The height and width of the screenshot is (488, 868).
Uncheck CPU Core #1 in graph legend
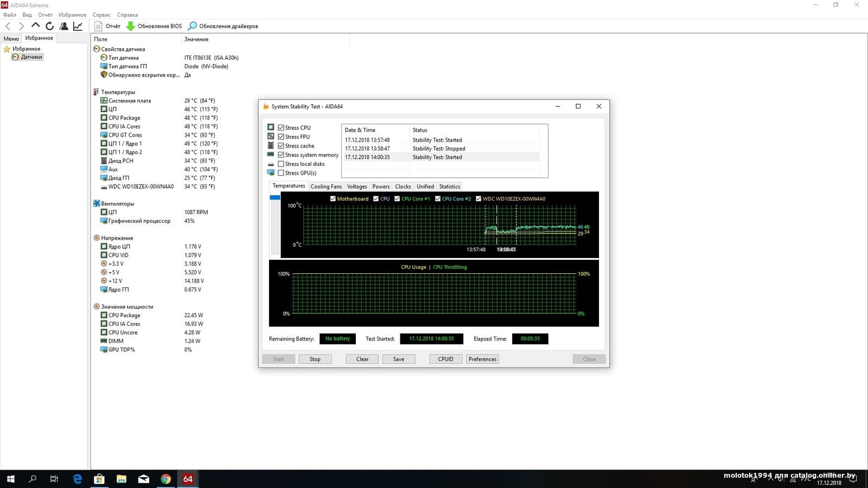pos(397,199)
